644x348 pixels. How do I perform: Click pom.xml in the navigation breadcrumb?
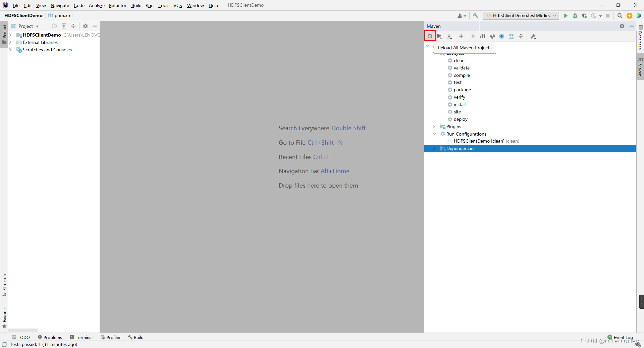60,15
